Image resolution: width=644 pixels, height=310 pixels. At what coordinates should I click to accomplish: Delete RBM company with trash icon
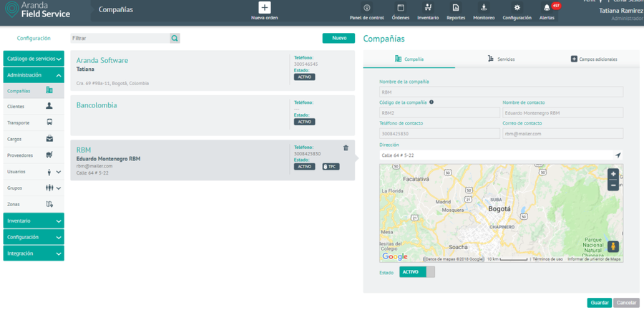point(346,148)
